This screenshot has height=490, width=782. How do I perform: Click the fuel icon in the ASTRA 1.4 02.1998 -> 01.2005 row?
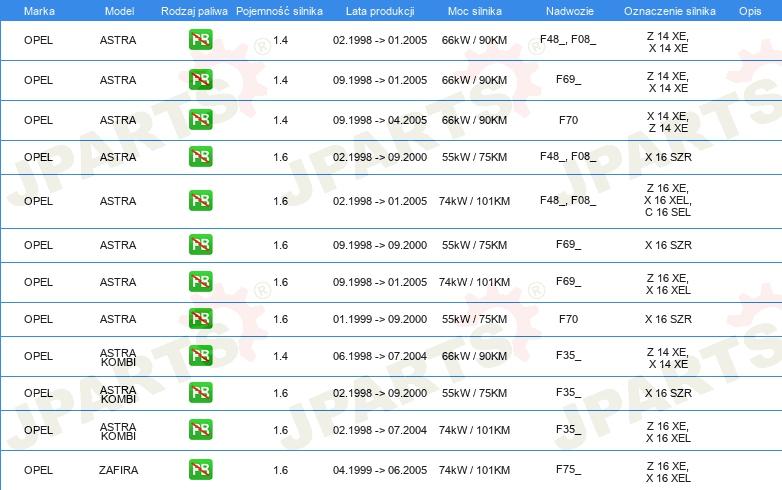200,40
